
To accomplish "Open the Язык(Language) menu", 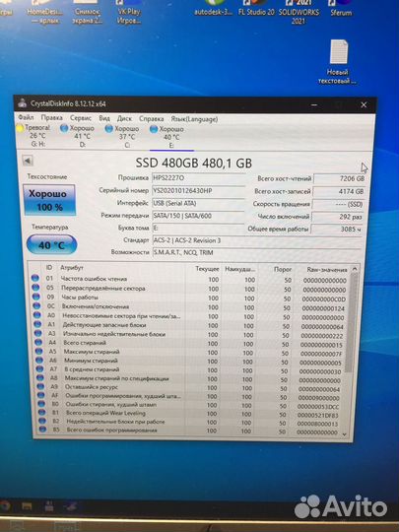I will coord(194,119).
